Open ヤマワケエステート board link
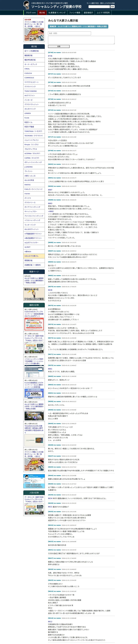 [34, 82]
